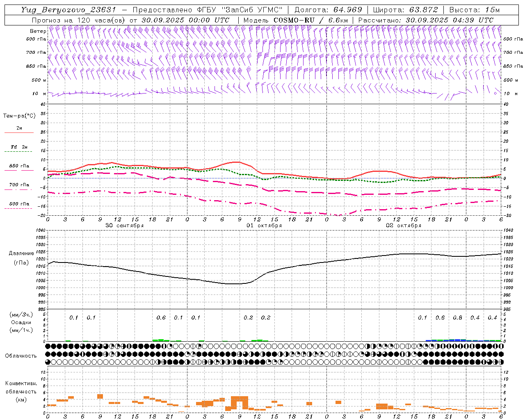Viewport: 525px width, 420px height.
Task: Click the '850 гПа' temperature legend entry
Action: [x=19, y=166]
